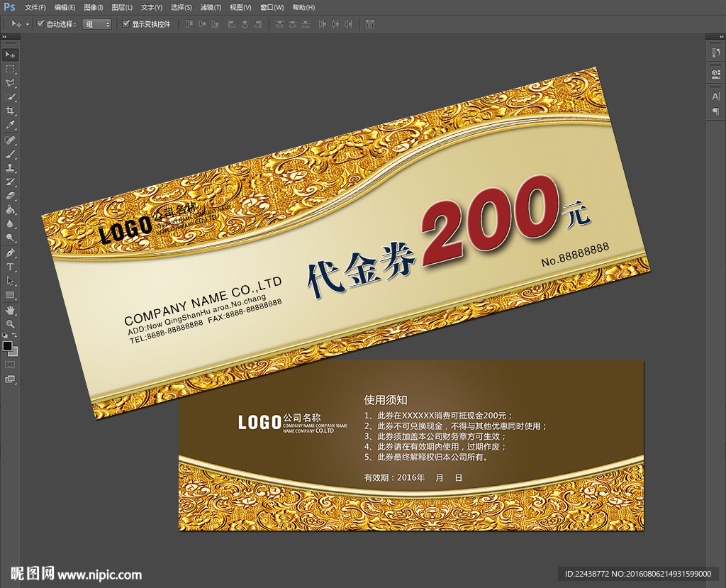Image resolution: width=726 pixels, height=588 pixels.
Task: Select the History Brush tool
Action: (10, 182)
